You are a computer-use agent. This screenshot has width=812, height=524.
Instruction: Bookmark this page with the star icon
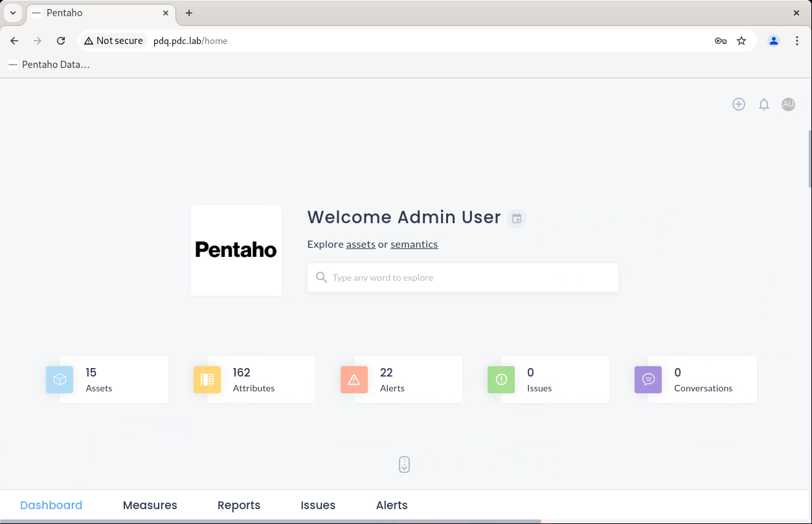(x=742, y=41)
